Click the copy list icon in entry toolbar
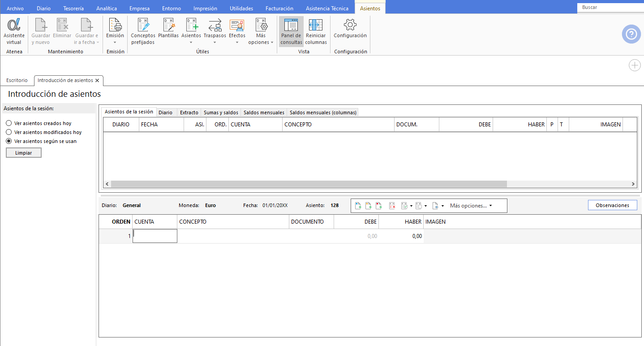 pos(419,206)
